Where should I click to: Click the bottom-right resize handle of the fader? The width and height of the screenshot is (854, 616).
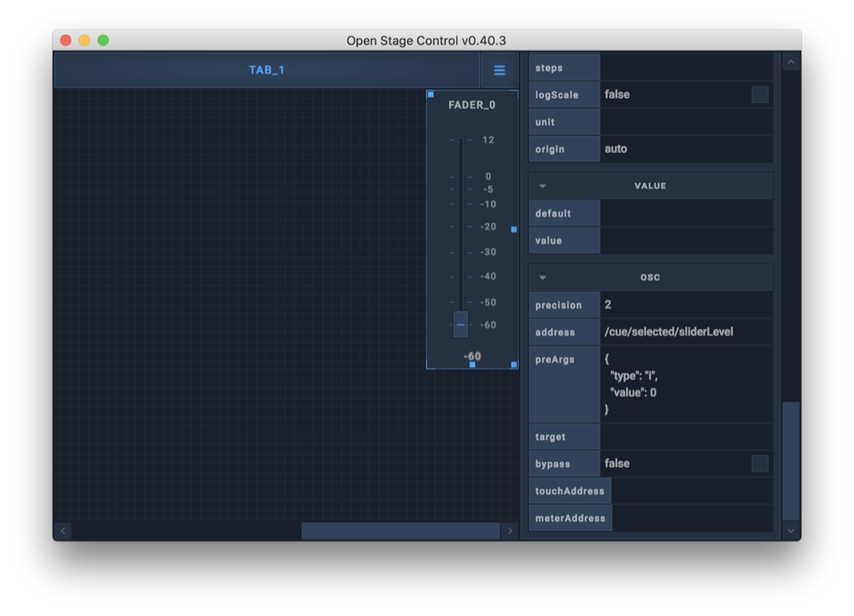(513, 364)
